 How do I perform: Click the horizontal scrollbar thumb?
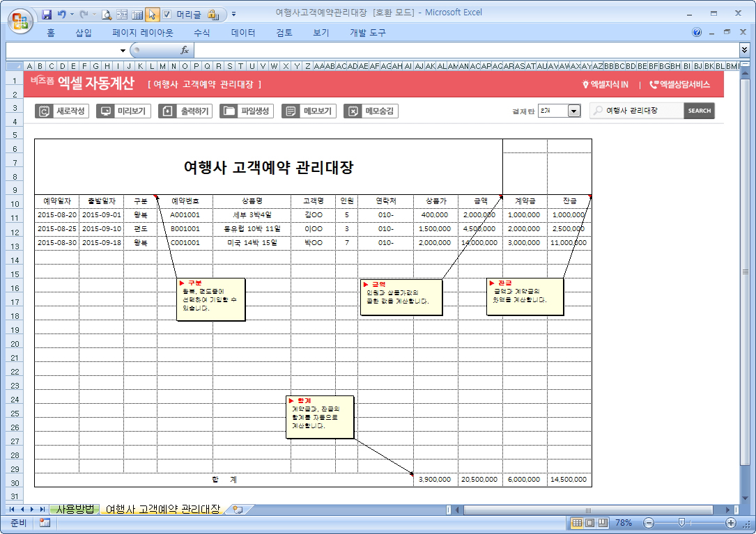click(588, 510)
